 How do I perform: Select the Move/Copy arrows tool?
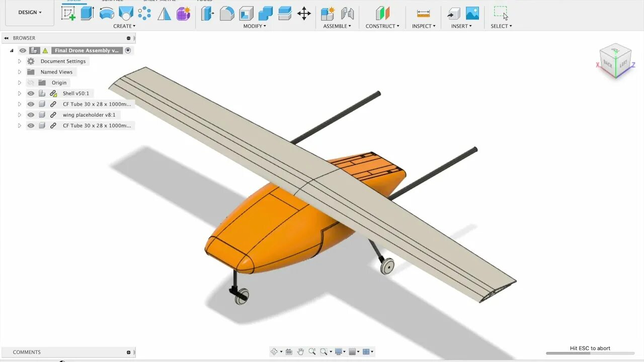[x=304, y=13]
